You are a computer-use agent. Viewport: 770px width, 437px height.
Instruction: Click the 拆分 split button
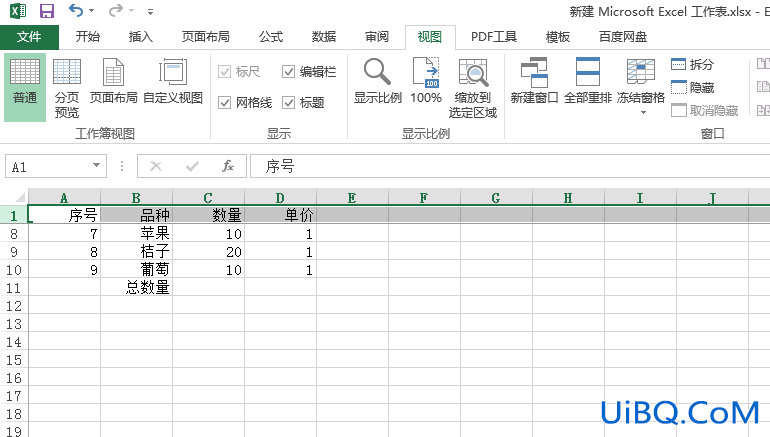click(x=692, y=64)
